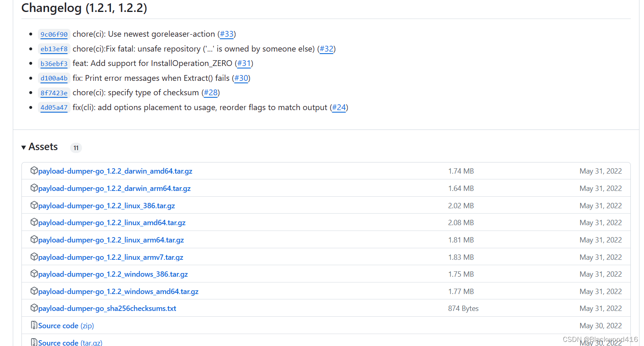644x346 pixels.
Task: Click the package icon beside sha256checksums.txt
Action: click(34, 308)
